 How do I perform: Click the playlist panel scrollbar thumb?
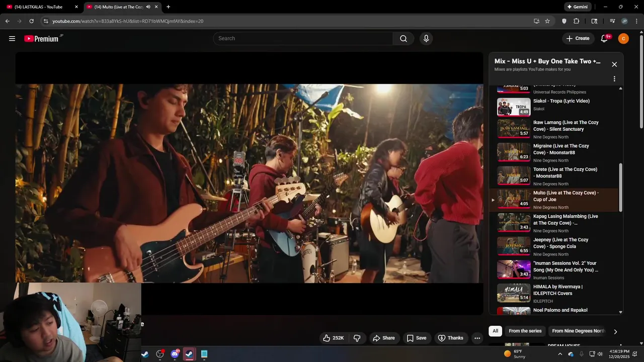tap(620, 188)
